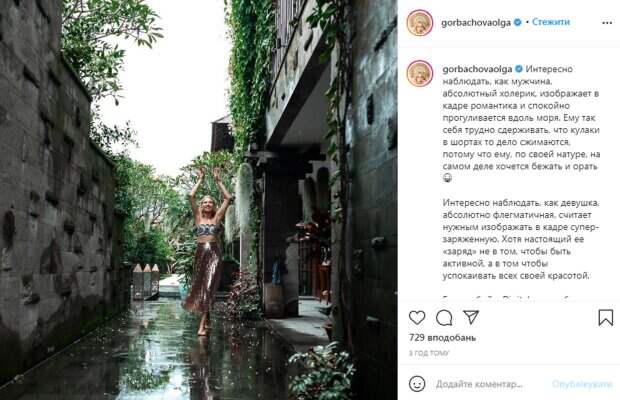This screenshot has width=620, height=400.
Task: View the 729 вподобань likes list
Action: coord(442,338)
